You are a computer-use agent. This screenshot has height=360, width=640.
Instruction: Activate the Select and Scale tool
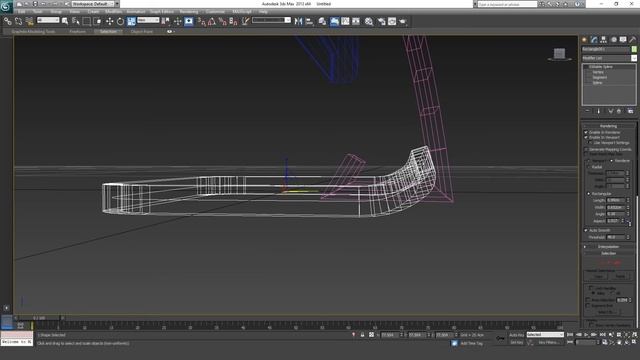click(x=131, y=21)
